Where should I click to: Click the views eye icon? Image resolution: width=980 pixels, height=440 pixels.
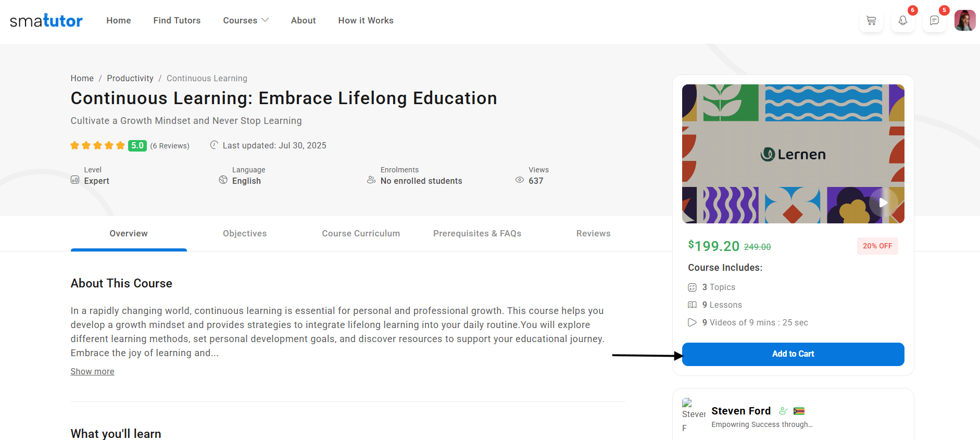519,180
